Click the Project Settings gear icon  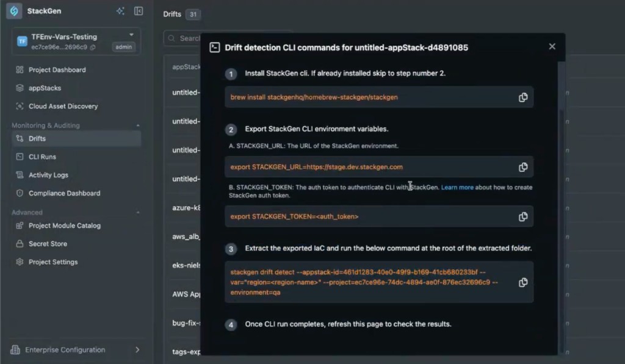(20, 262)
